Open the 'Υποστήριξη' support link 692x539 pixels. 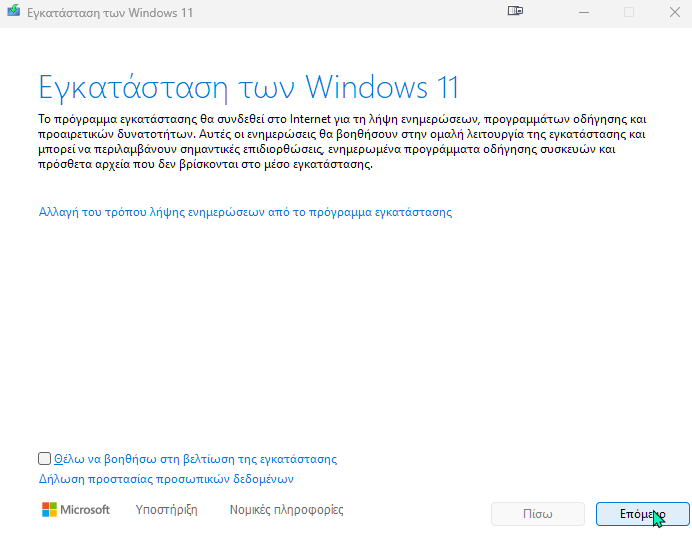pos(166,510)
